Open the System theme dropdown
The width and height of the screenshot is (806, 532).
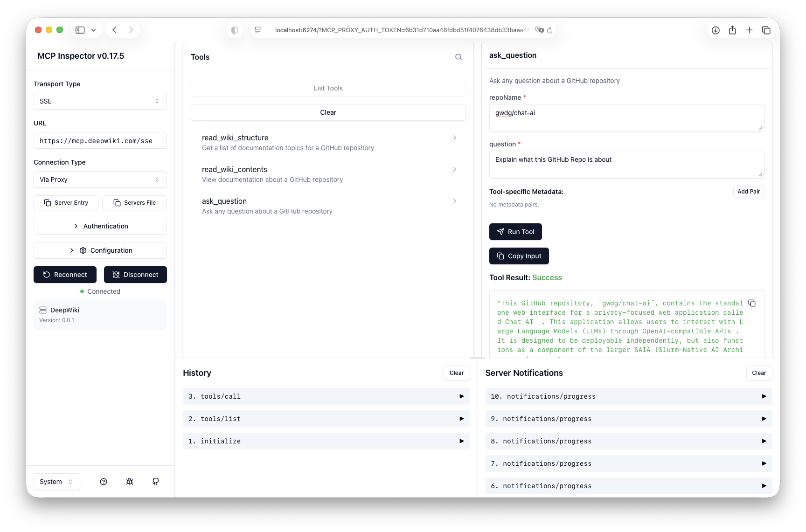tap(56, 482)
